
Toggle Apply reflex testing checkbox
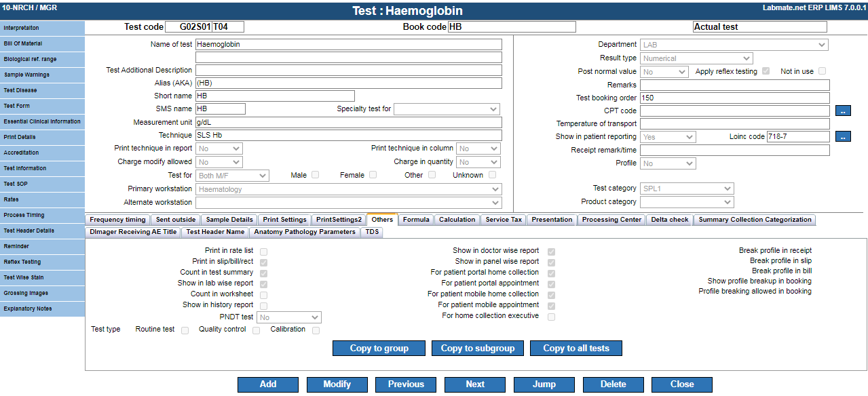pos(766,71)
